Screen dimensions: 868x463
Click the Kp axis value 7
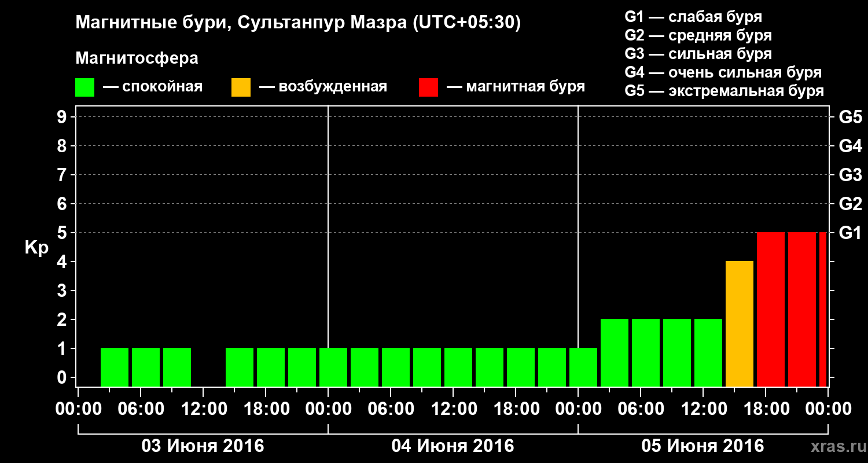tap(63, 175)
